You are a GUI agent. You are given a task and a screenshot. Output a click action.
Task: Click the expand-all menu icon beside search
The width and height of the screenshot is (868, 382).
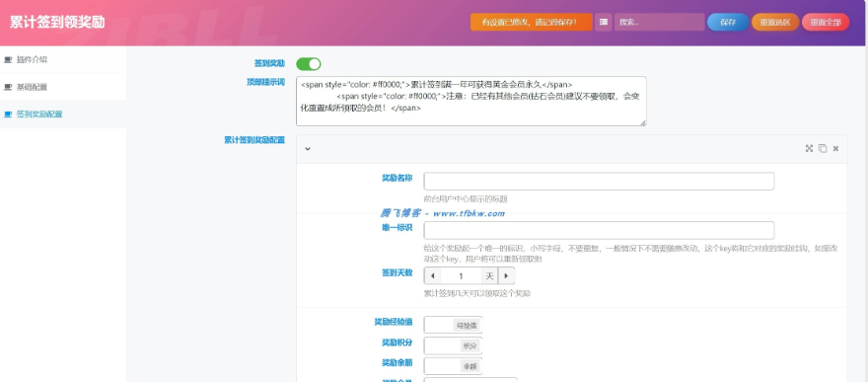[x=604, y=22]
